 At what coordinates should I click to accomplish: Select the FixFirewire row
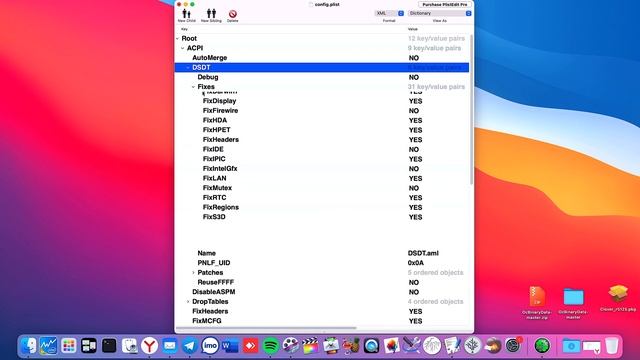(322, 111)
